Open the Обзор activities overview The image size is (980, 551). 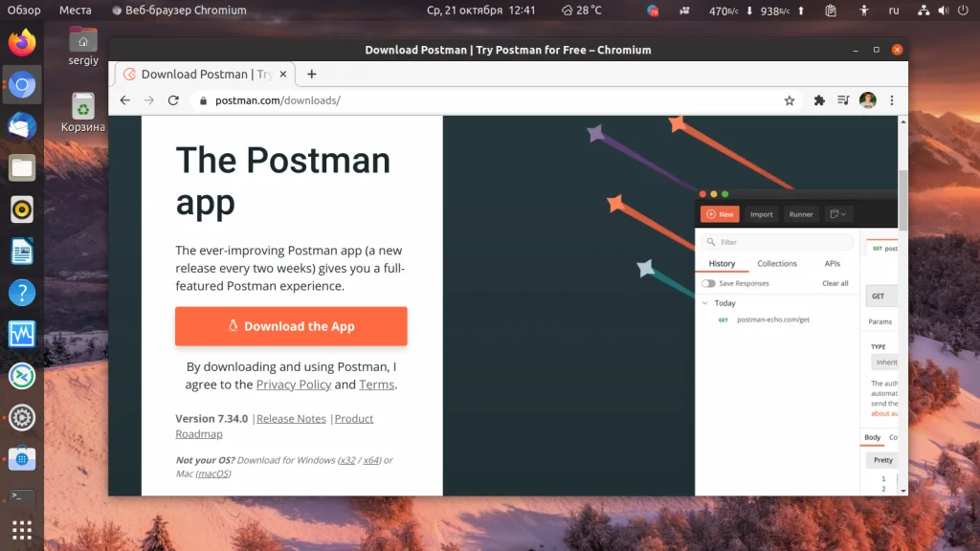click(x=24, y=10)
